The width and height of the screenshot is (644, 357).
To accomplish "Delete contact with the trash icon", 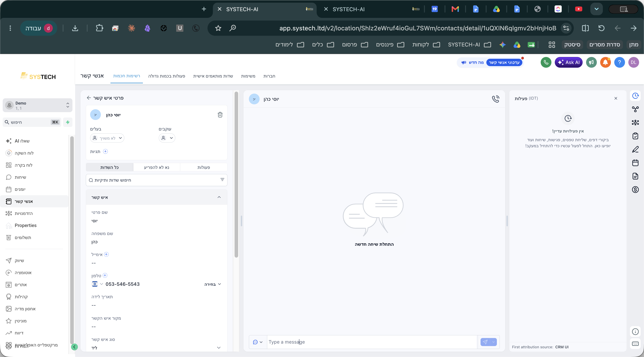I will [x=220, y=115].
